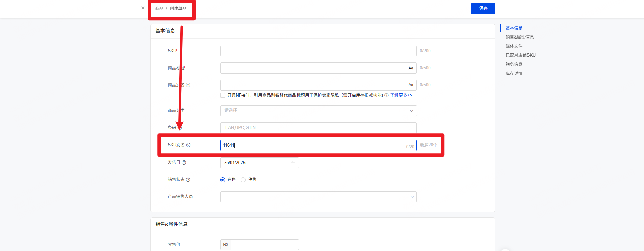Open calendar icon in 发售日 date field

pyautogui.click(x=293, y=163)
